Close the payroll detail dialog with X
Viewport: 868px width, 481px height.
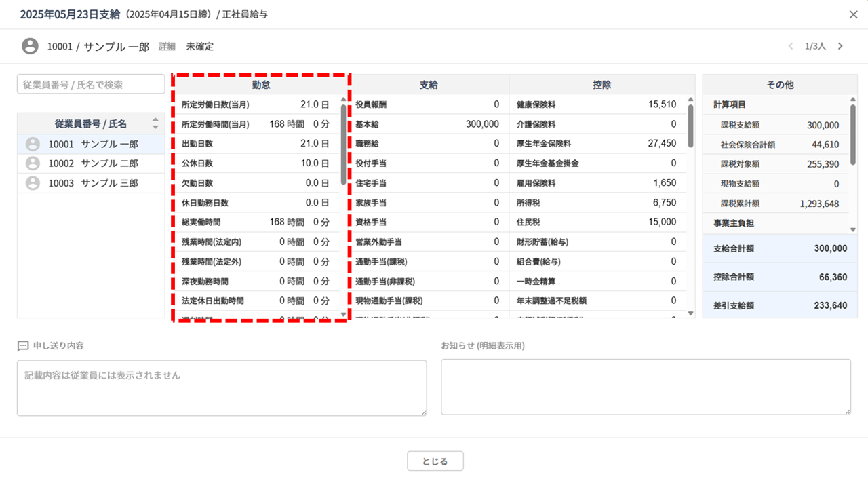853,14
